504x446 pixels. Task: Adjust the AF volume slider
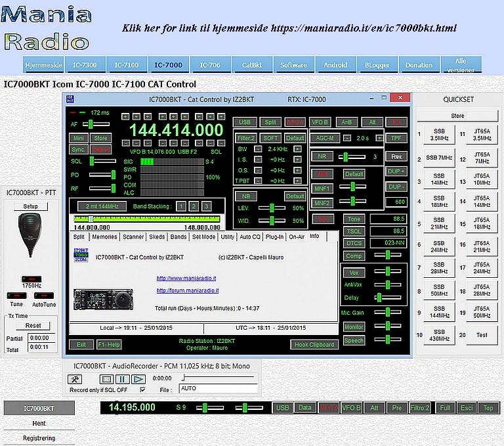96,124
